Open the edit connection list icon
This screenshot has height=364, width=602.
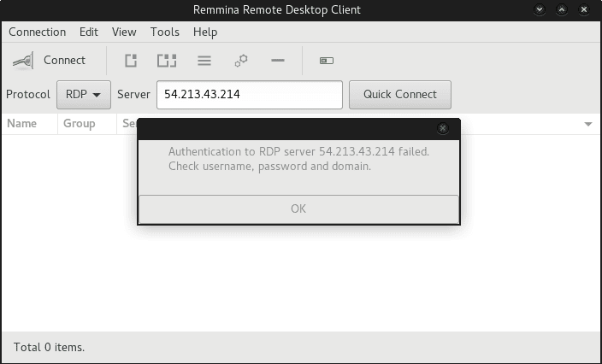[x=204, y=61]
